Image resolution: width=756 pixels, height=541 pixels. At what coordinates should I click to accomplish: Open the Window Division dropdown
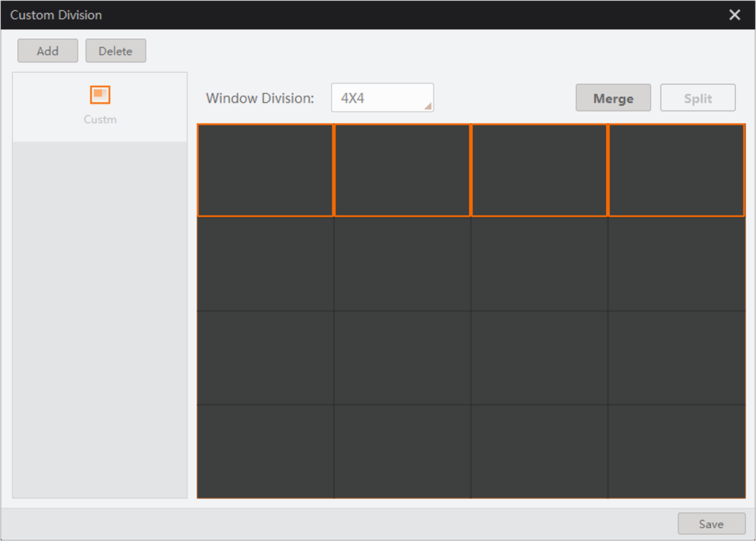pos(382,98)
